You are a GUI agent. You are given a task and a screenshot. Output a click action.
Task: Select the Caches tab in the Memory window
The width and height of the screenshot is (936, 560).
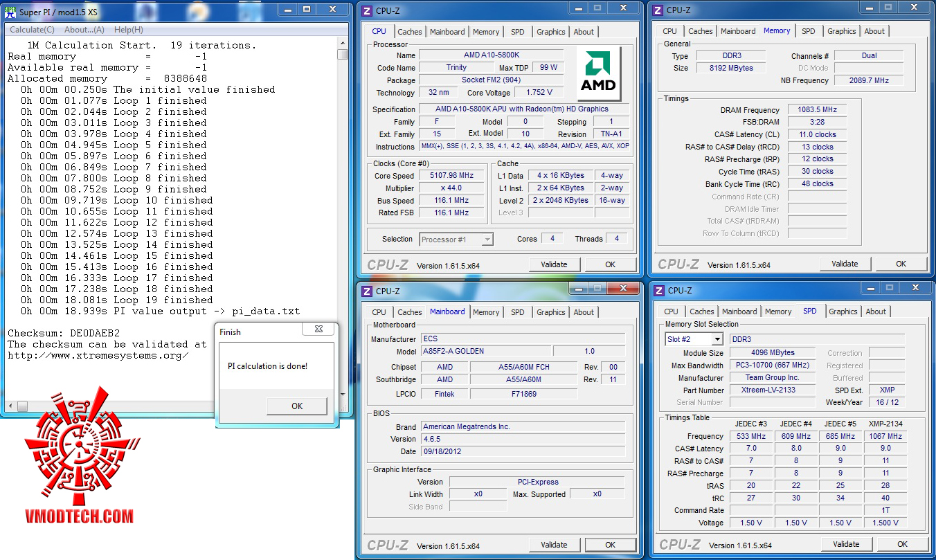(x=700, y=31)
